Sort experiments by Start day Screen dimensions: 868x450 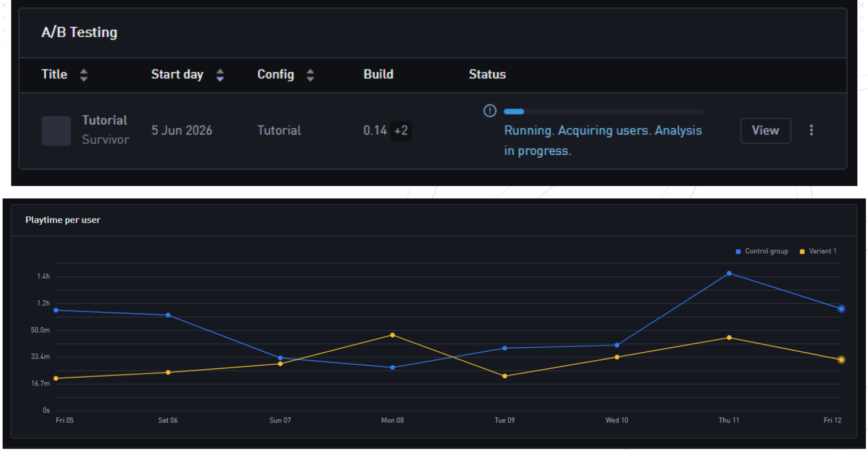point(220,75)
